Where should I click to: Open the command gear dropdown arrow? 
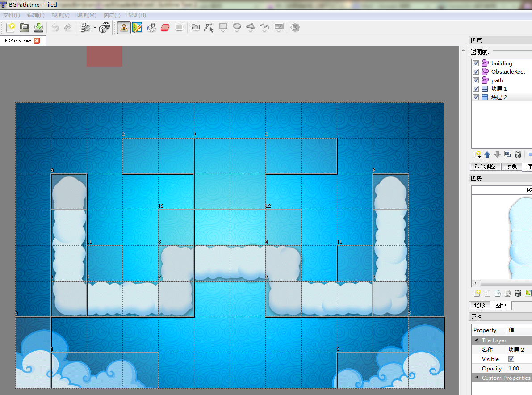click(x=95, y=28)
